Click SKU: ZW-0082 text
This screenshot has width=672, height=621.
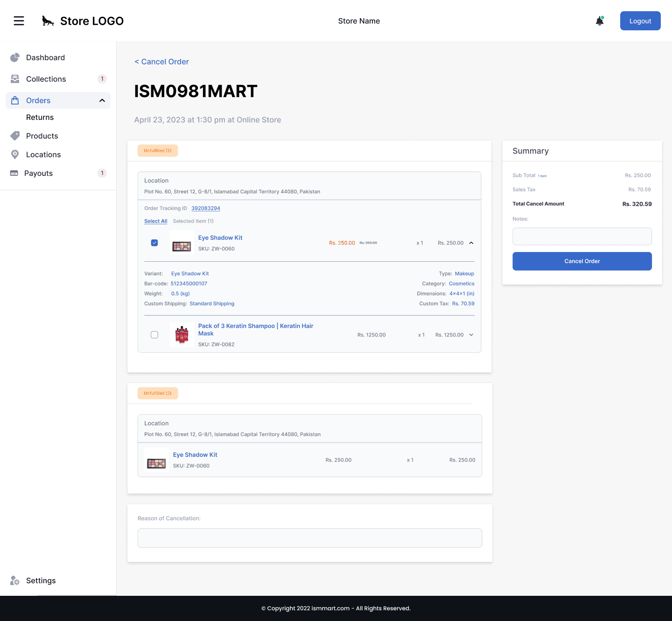click(216, 344)
